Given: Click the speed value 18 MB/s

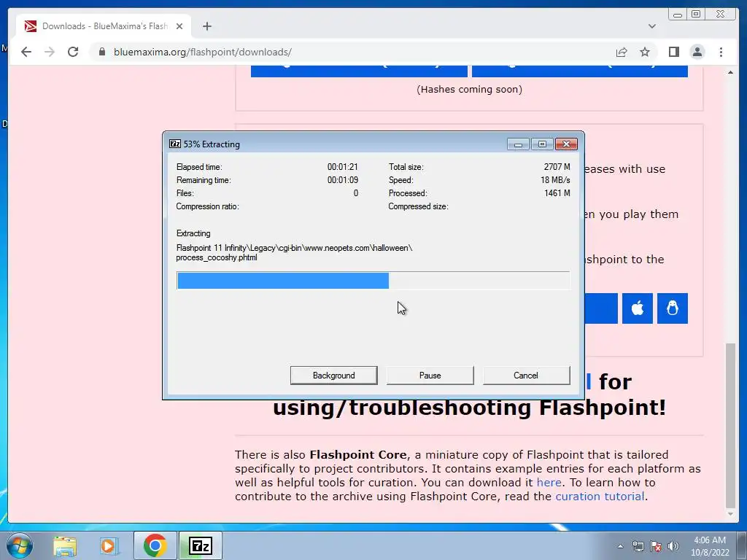Looking at the screenshot, I should pos(555,180).
